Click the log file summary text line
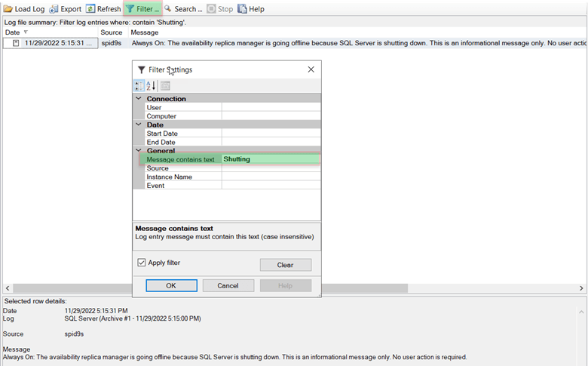 click(95, 22)
